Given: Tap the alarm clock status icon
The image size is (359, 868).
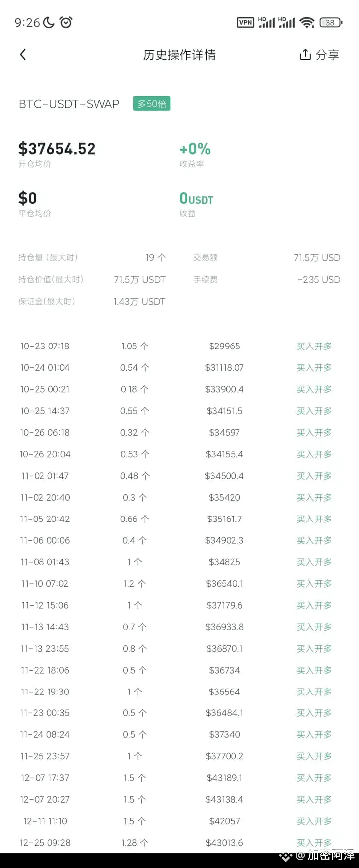Looking at the screenshot, I should coord(66,22).
